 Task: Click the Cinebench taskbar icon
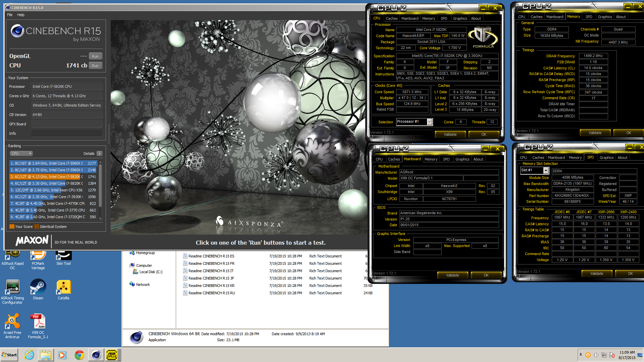96,355
